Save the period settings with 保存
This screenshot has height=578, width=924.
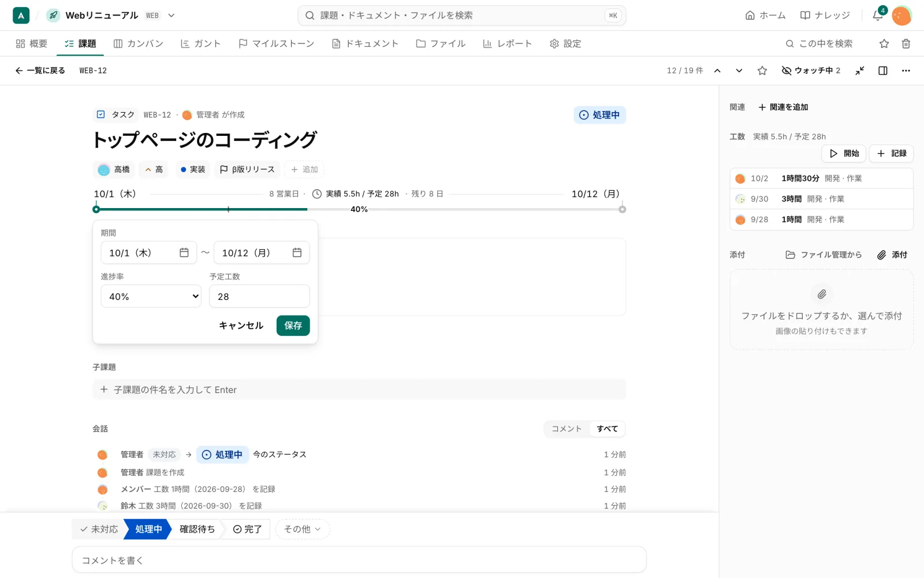[x=293, y=325]
